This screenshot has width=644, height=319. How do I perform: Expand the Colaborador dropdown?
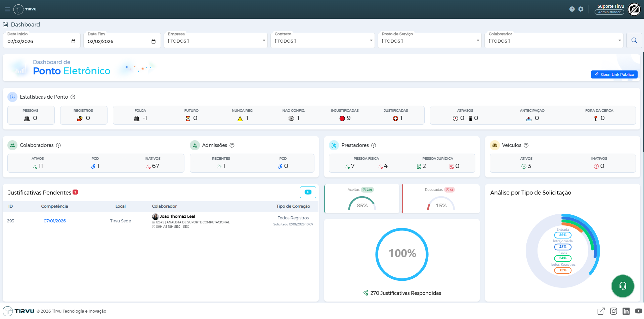point(619,40)
